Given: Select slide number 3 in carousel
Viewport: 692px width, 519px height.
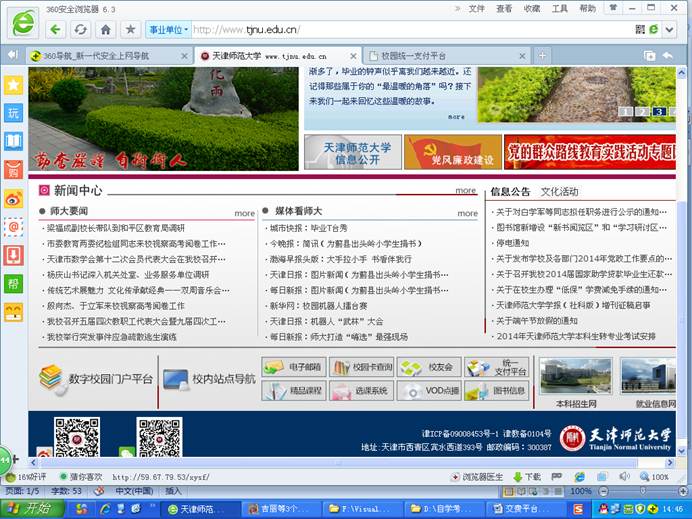Looking at the screenshot, I should pos(659,111).
